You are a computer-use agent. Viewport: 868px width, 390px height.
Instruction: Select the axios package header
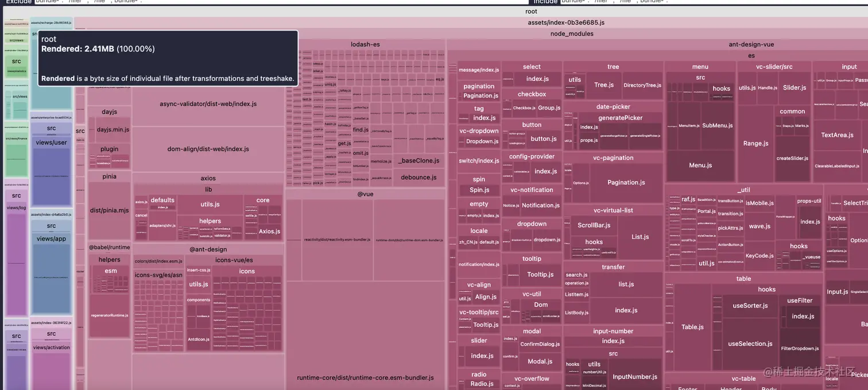pyautogui.click(x=208, y=178)
